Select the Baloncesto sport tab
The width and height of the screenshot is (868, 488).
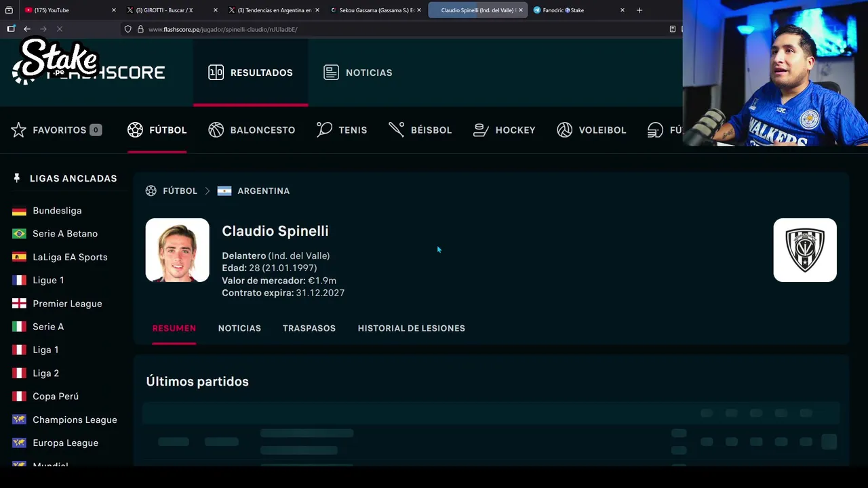click(252, 130)
